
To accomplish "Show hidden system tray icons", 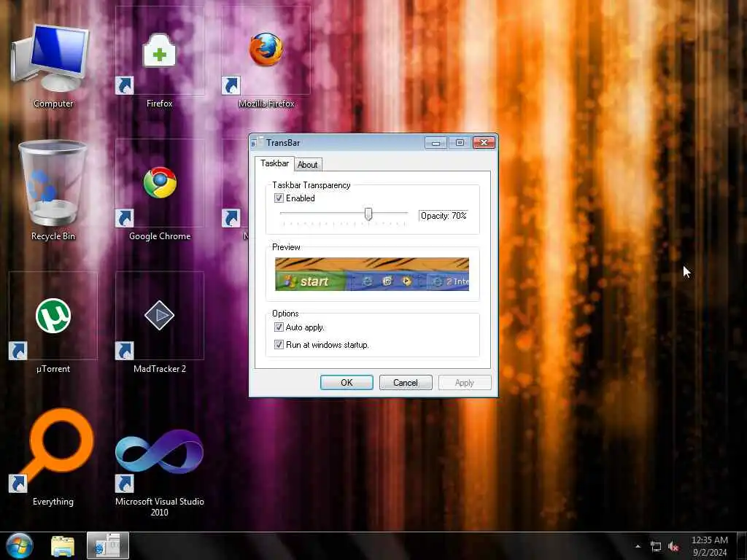I will point(638,547).
